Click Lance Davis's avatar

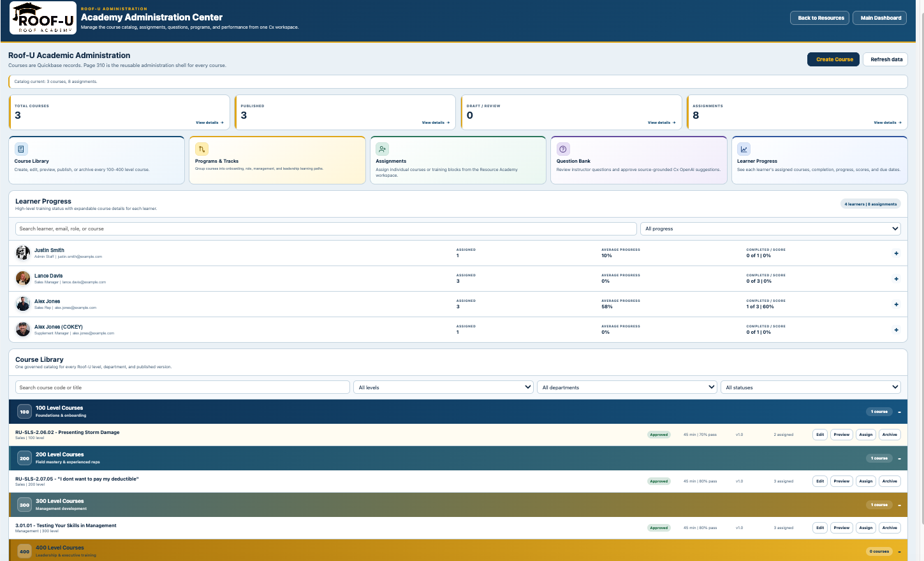click(x=23, y=278)
